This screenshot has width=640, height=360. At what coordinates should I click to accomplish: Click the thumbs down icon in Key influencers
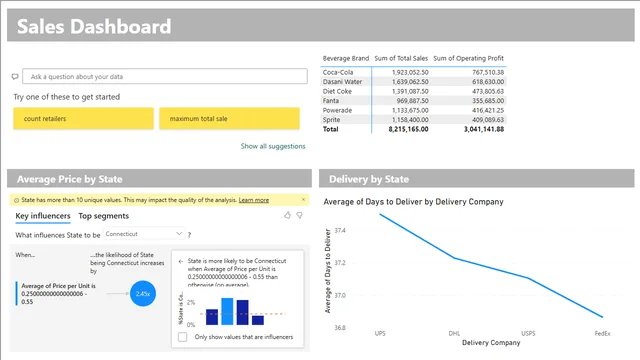click(300, 215)
